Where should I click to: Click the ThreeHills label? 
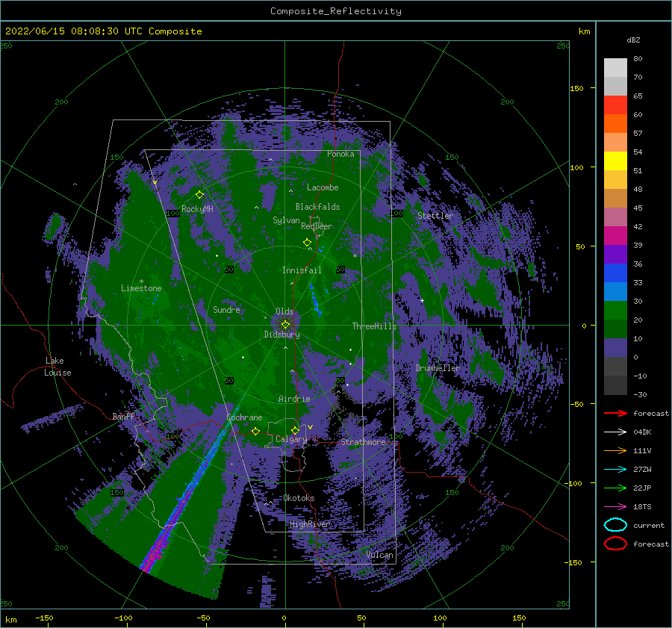click(x=374, y=326)
